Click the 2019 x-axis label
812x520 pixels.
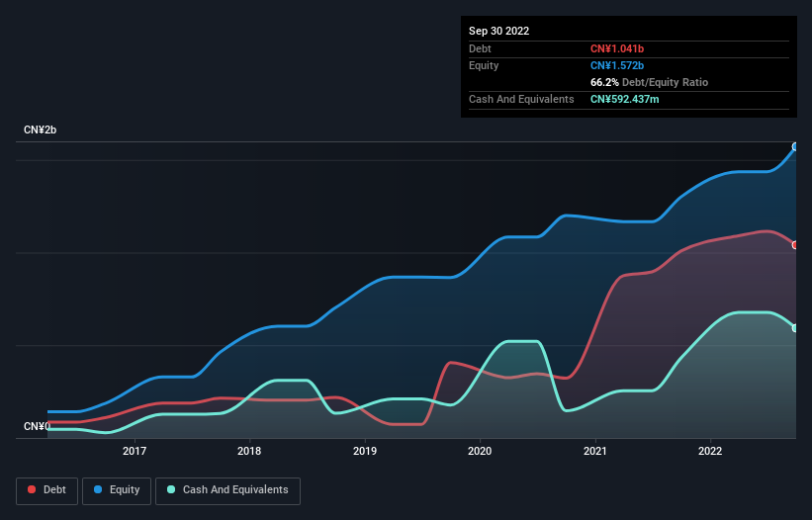tap(365, 451)
